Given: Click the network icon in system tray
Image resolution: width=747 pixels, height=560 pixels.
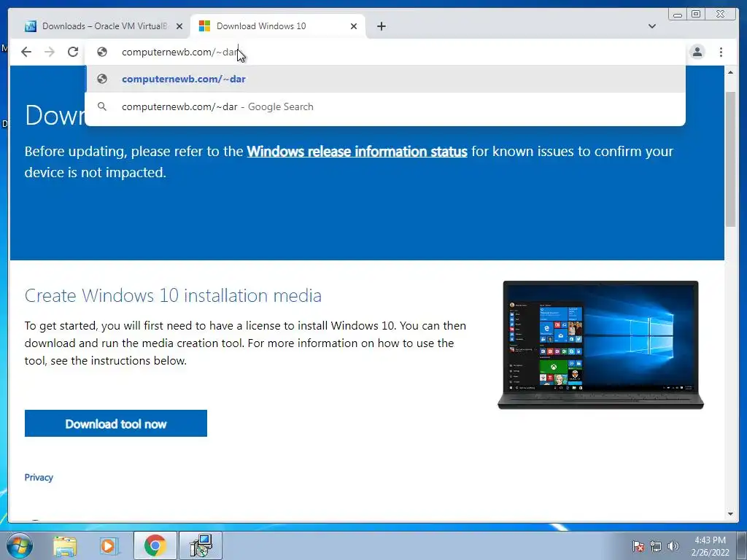Looking at the screenshot, I should coord(656,546).
